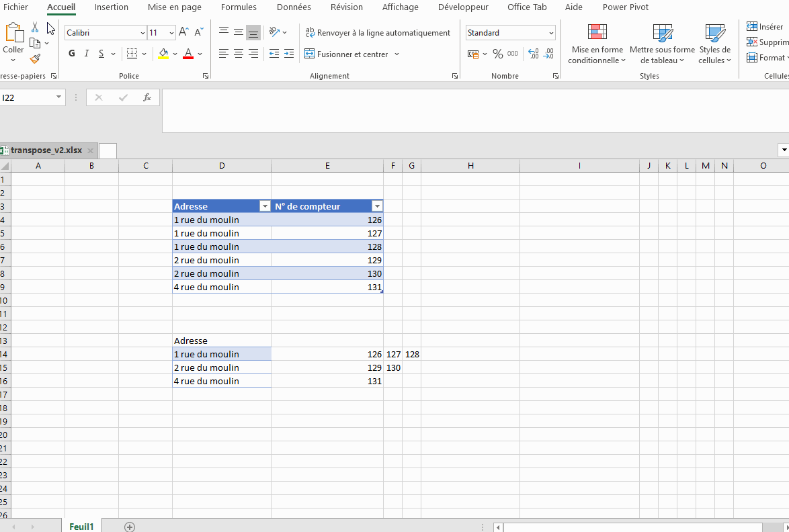The image size is (789, 532).
Task: Increase font size with the larger A icon
Action: pos(186,32)
